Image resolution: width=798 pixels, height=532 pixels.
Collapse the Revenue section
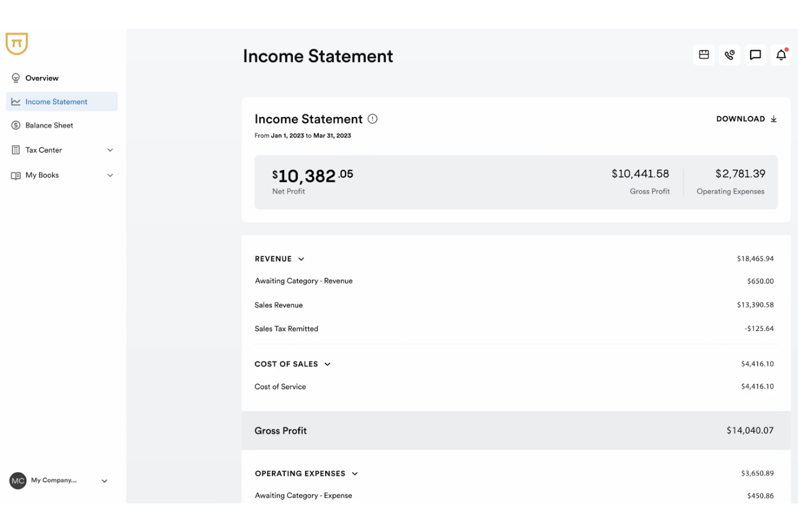(300, 259)
